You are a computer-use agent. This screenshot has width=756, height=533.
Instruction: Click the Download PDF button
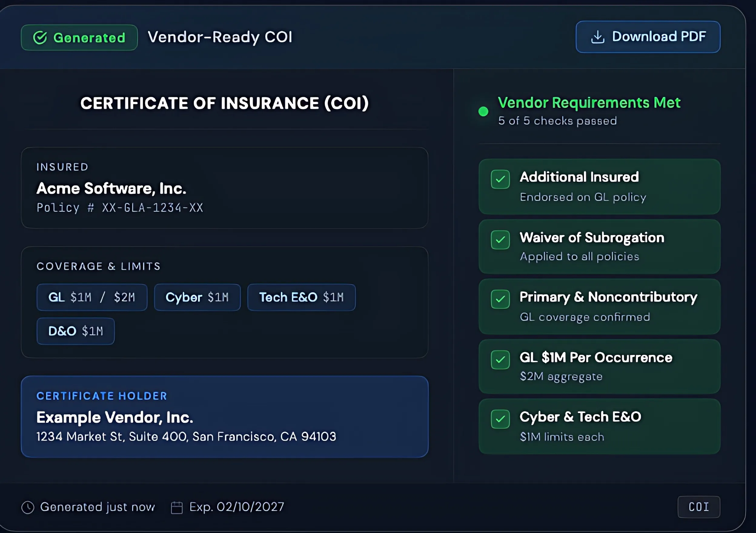point(647,37)
